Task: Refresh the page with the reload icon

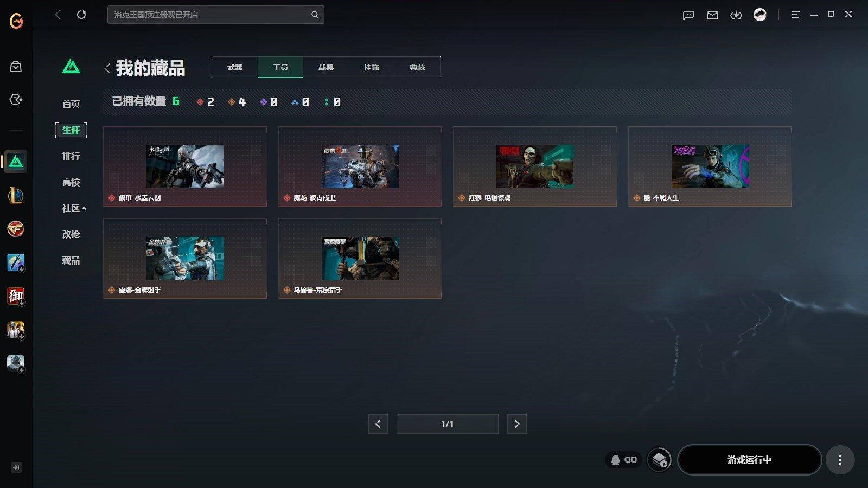Action: pyautogui.click(x=81, y=15)
